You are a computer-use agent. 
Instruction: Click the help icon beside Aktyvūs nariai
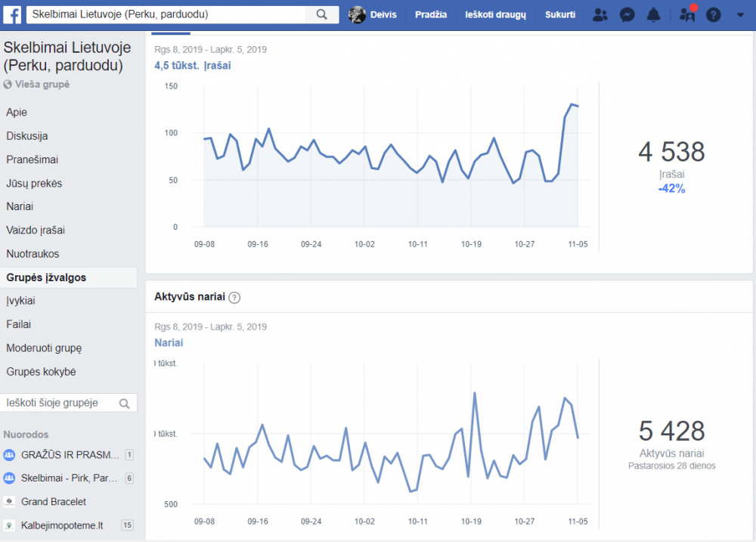click(x=234, y=298)
